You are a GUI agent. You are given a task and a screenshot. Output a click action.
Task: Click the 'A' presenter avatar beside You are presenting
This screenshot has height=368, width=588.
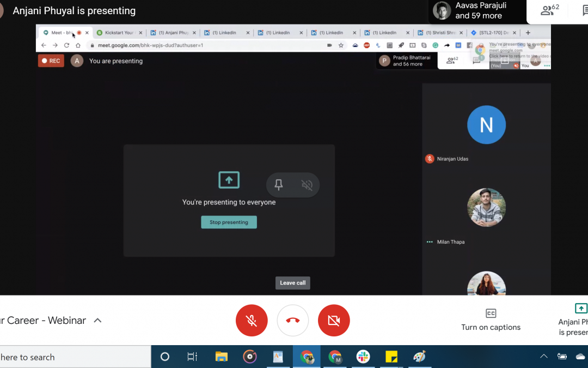[x=77, y=61]
